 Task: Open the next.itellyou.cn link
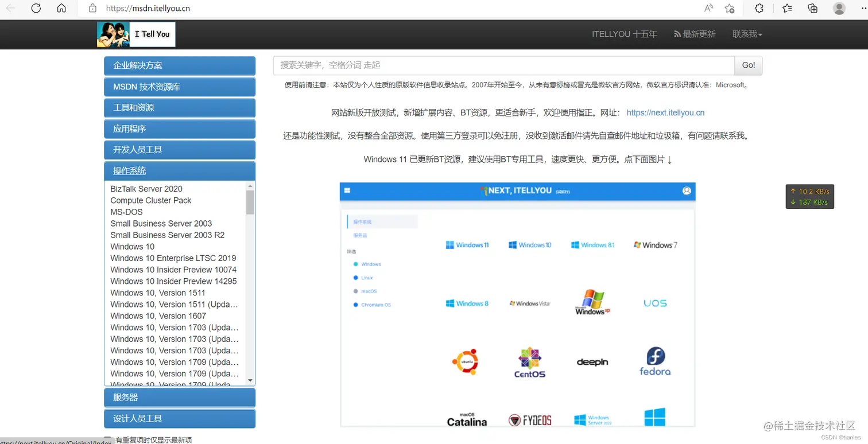(665, 113)
